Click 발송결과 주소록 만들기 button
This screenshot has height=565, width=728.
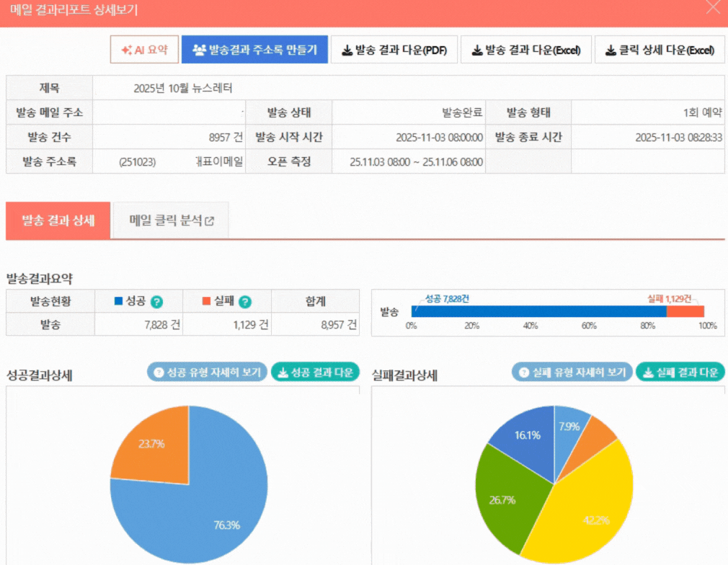pos(254,50)
